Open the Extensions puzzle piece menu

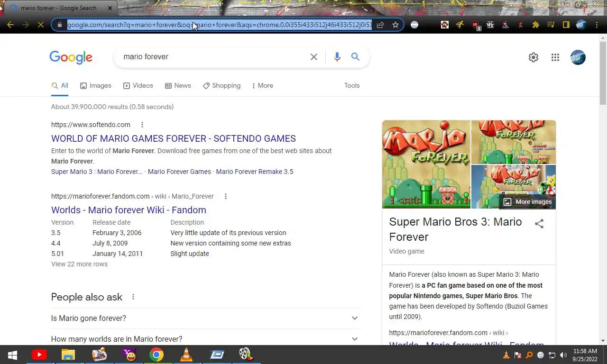pyautogui.click(x=536, y=25)
